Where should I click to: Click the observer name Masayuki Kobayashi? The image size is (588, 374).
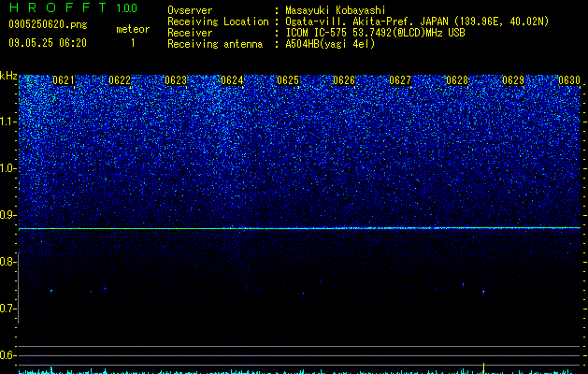click(x=336, y=11)
